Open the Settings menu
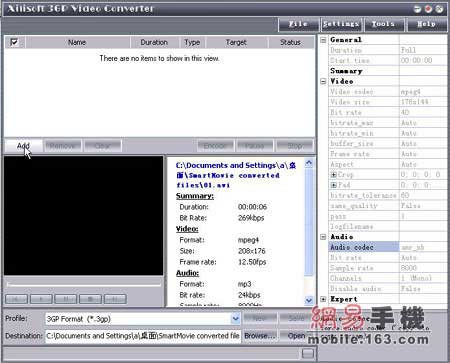 341,24
